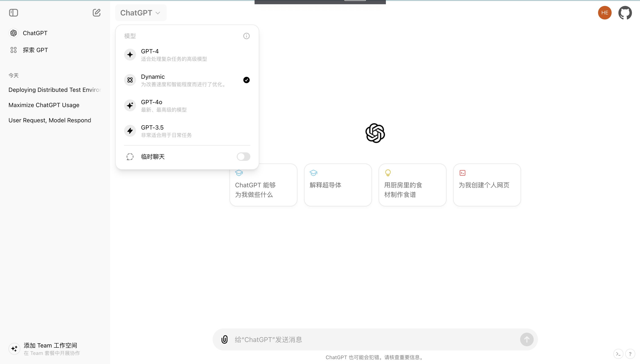
Task: Focus the message input field
Action: tap(375, 339)
